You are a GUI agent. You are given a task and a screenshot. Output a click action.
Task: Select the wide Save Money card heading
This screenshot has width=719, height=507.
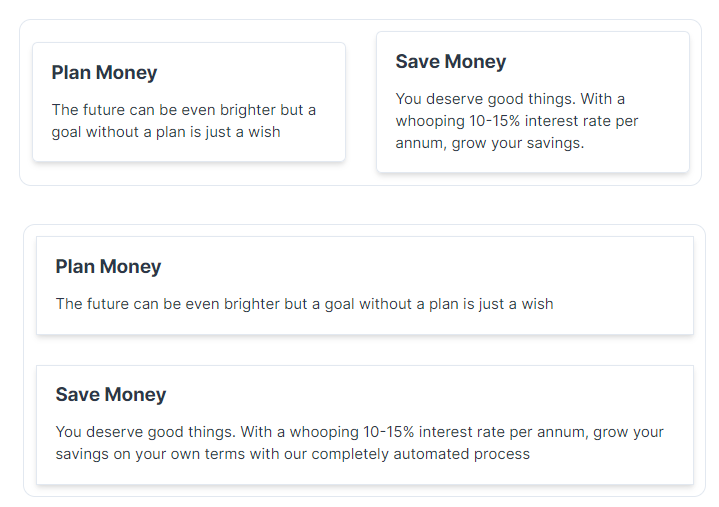coord(111,394)
